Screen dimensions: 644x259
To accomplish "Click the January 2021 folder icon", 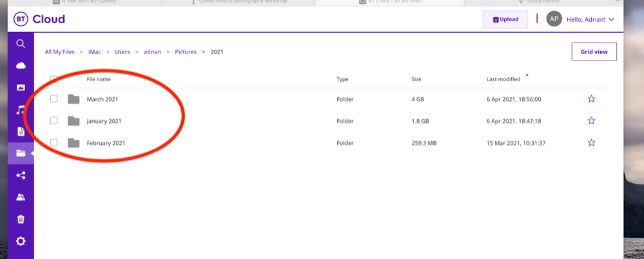I will click(x=73, y=120).
